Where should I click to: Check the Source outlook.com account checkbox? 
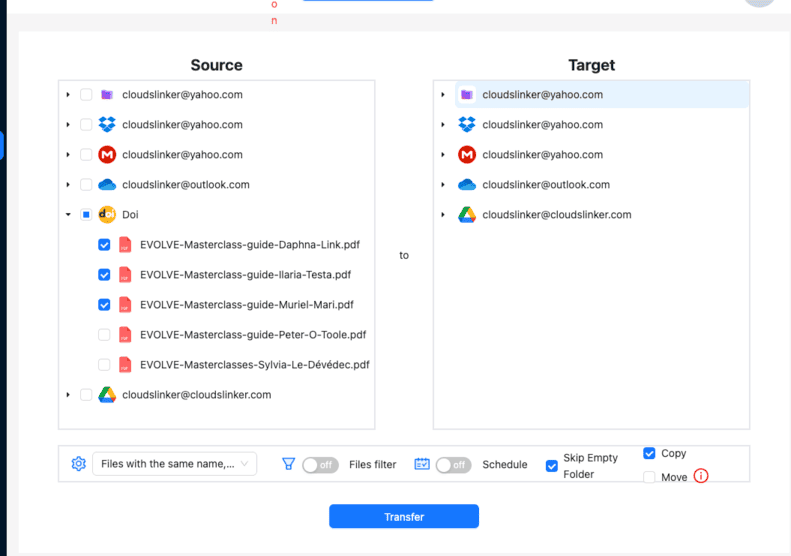[x=86, y=185]
